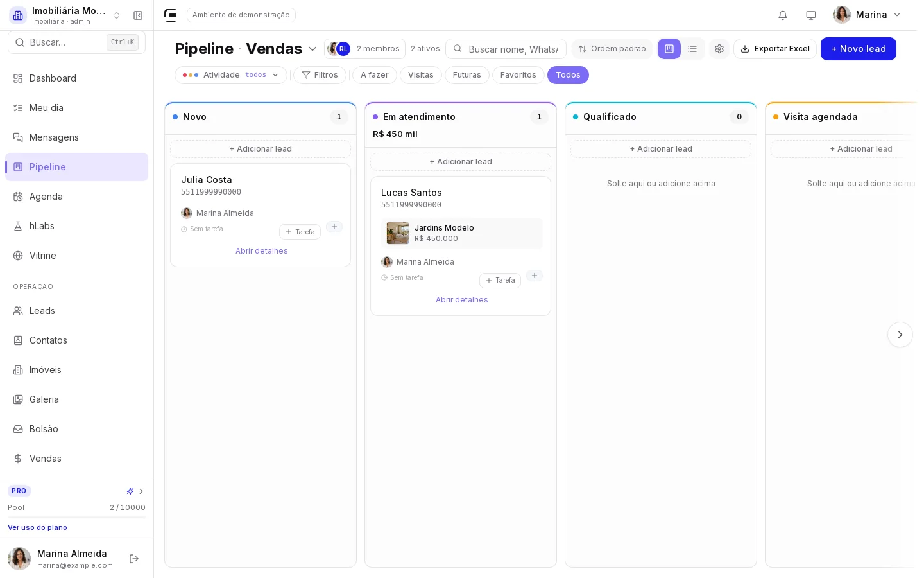924x578 pixels.
Task: Open Dashboard in sidebar
Action: click(77, 78)
